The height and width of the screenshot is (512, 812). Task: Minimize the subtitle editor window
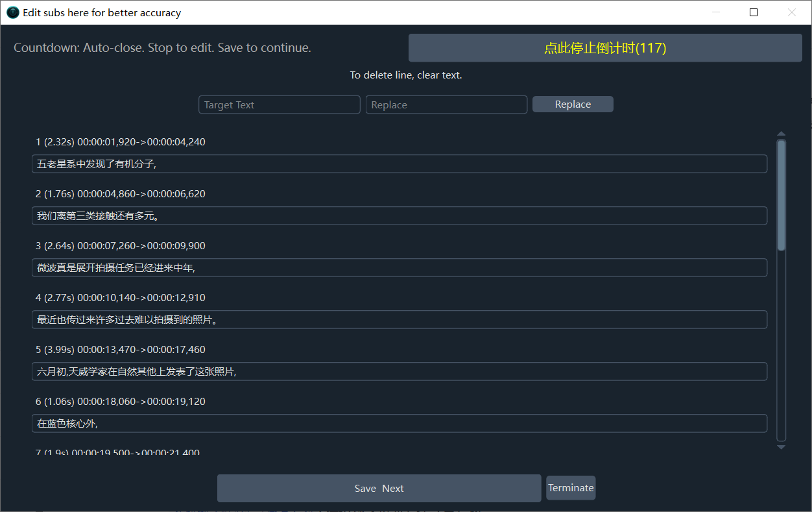coord(716,12)
